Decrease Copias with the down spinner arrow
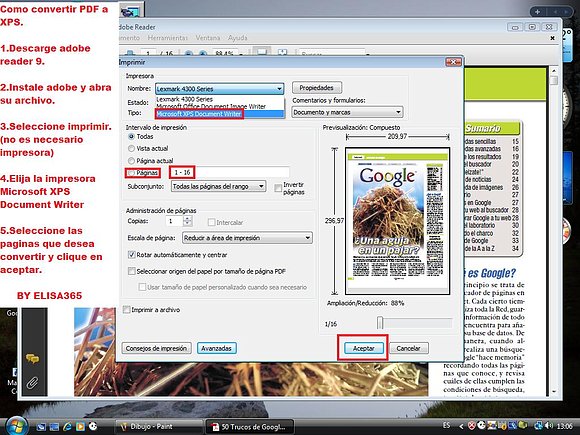The image size is (580, 435). 188,224
